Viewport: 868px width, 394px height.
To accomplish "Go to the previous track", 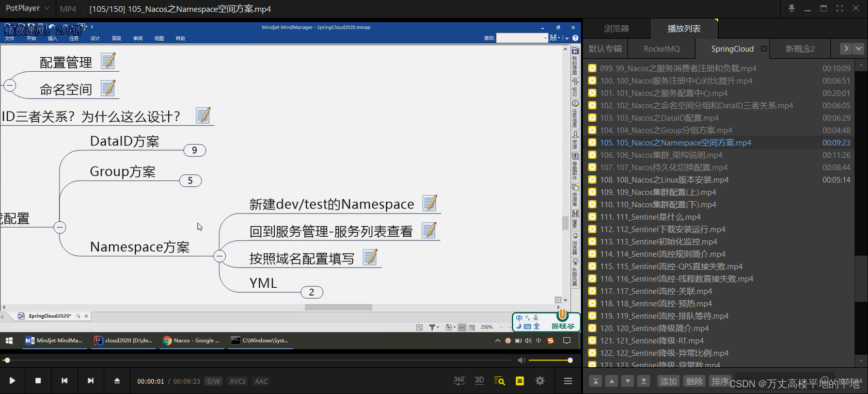I will 65,381.
